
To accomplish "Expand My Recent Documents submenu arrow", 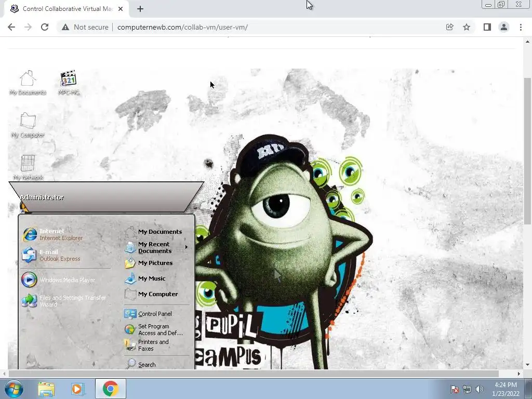I will [187, 247].
